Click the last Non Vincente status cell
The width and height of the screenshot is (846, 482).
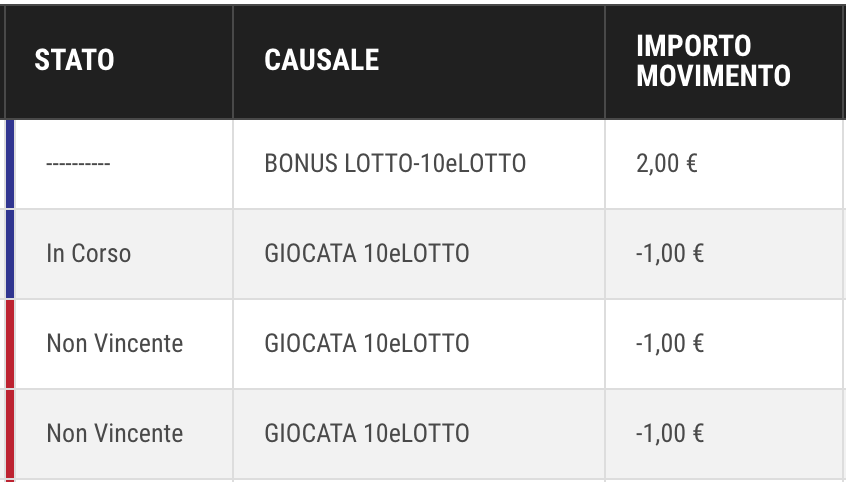[x=115, y=434]
